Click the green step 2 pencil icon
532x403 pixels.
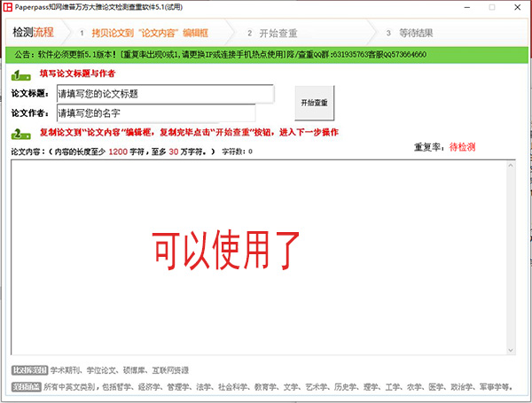click(x=21, y=134)
